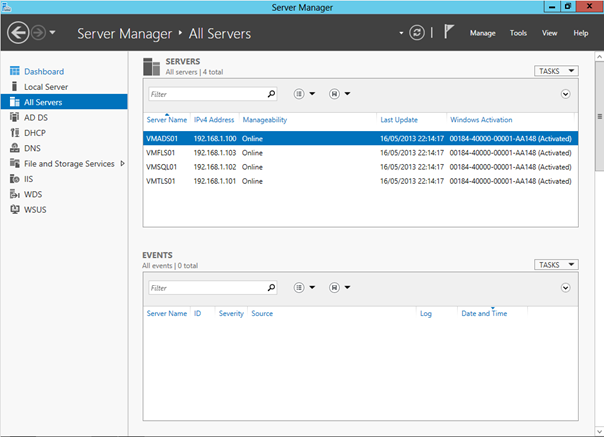Click the Servers filter search icon
Image resolution: width=604 pixels, height=437 pixels.
click(271, 94)
